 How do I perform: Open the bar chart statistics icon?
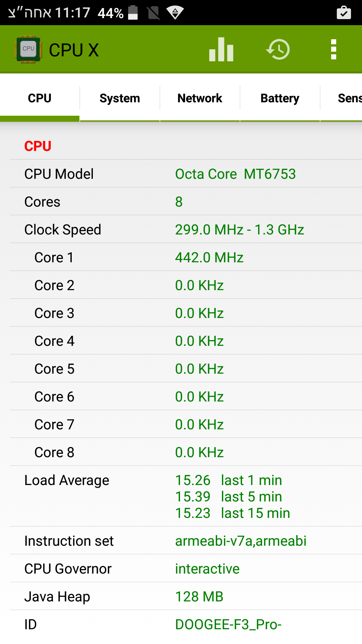coord(221,50)
